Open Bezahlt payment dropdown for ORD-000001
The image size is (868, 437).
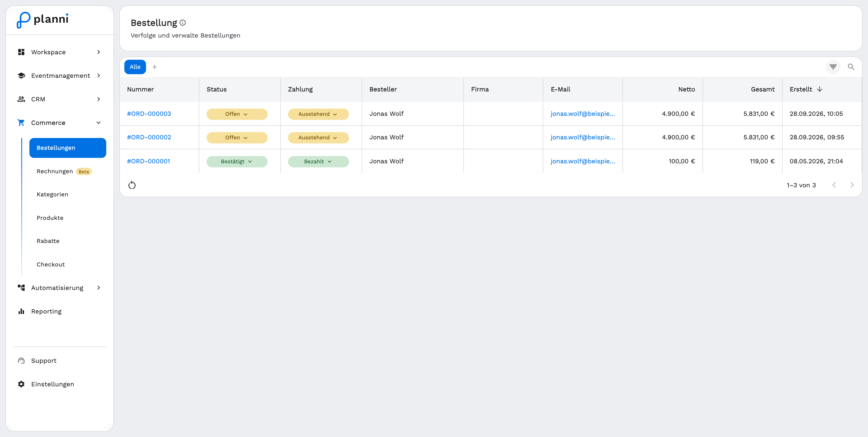pos(318,161)
